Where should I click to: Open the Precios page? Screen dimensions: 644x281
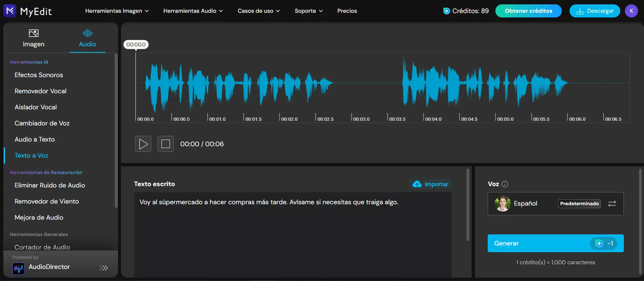(x=347, y=11)
